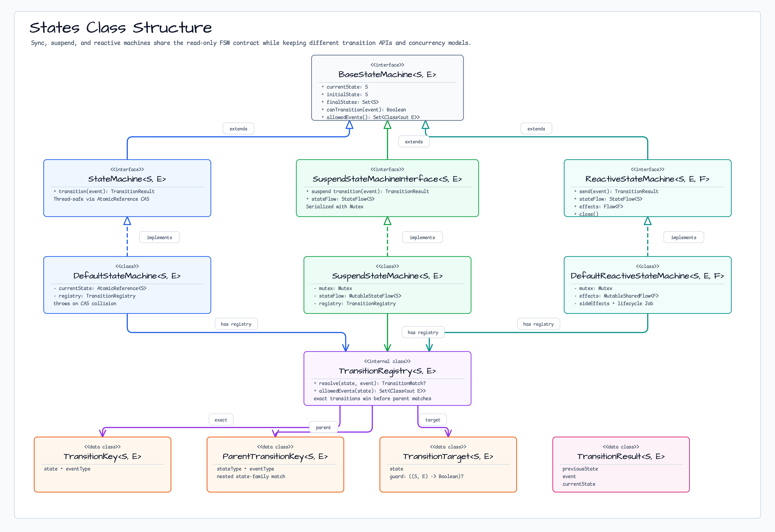Viewport: 775px width, 532px height.
Task: Select the StateMachine<S, E> interface title
Action: click(127, 179)
